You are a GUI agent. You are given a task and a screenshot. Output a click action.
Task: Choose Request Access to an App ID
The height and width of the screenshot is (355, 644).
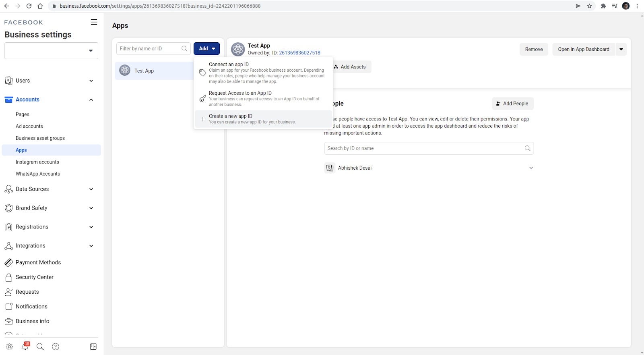coord(263,98)
